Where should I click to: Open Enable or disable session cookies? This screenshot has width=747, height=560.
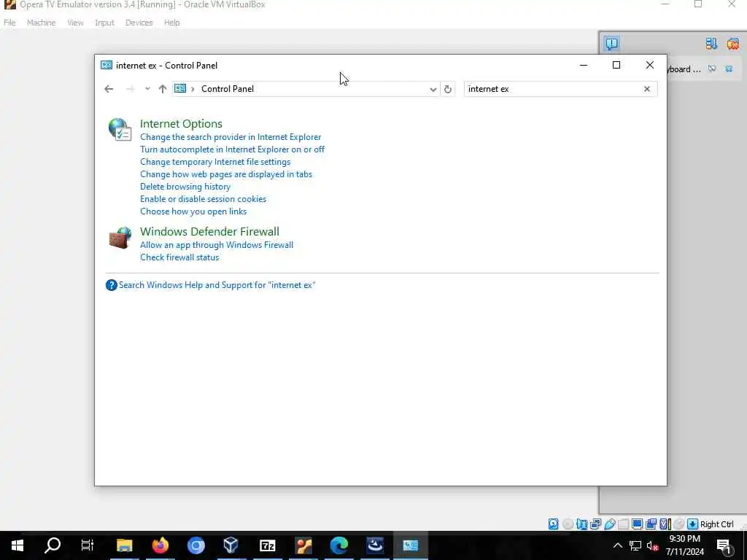click(204, 199)
